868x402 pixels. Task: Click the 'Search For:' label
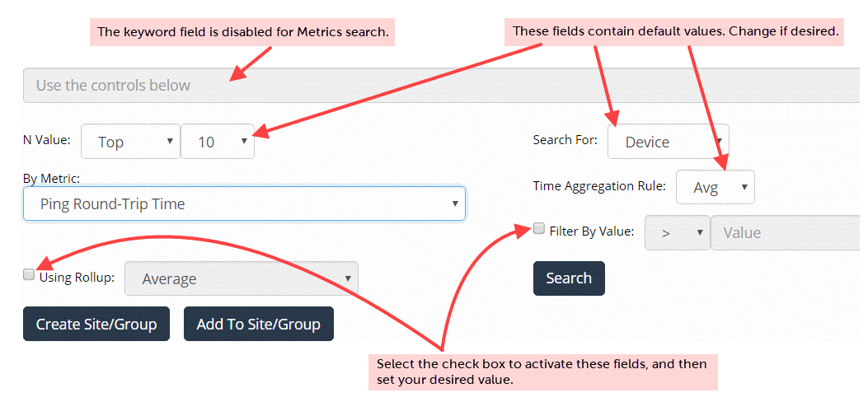tap(565, 140)
